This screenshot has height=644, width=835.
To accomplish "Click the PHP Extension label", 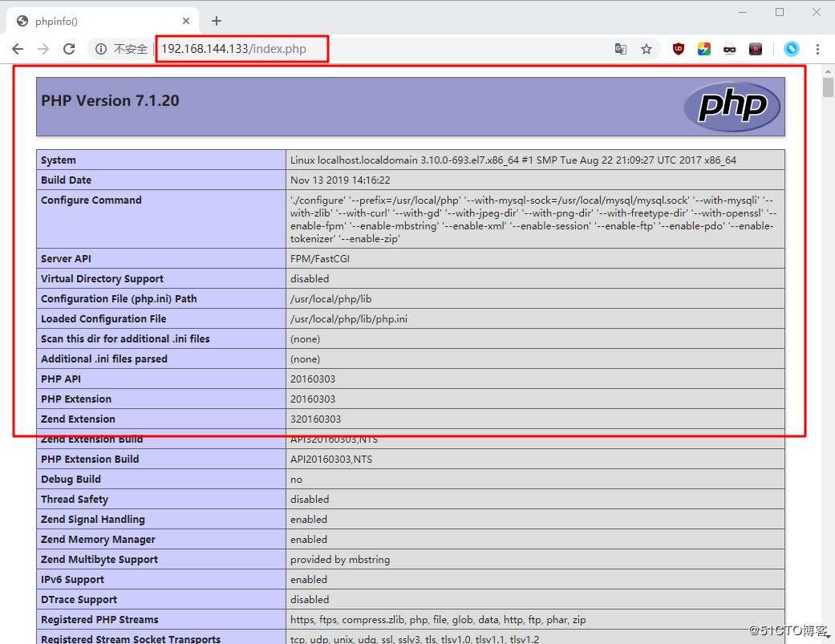I will coord(76,399).
